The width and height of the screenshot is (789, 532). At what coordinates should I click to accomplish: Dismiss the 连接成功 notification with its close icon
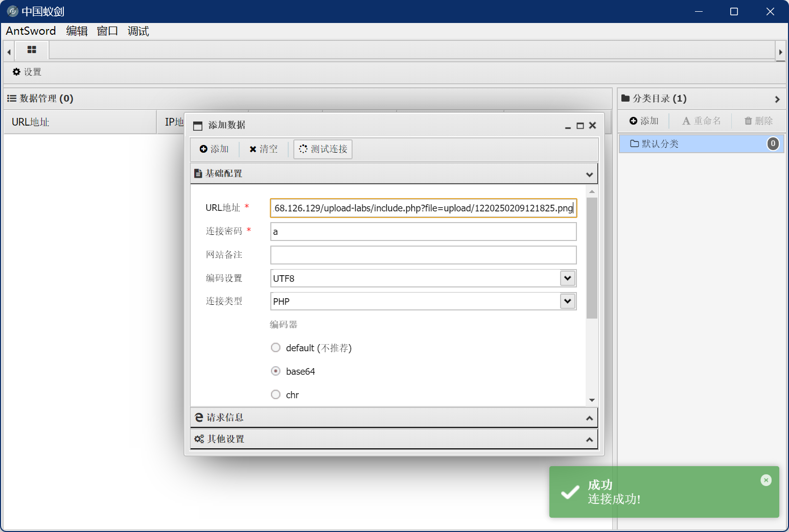(x=766, y=480)
